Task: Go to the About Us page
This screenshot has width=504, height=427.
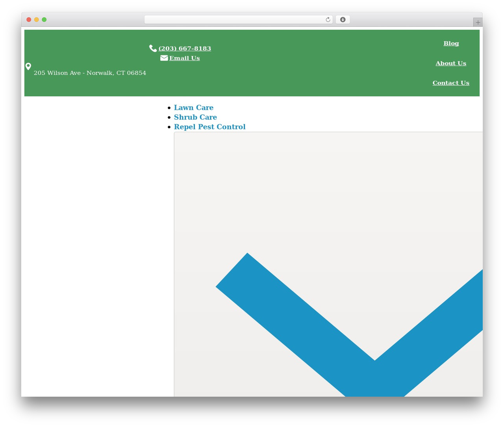Action: pyautogui.click(x=451, y=63)
